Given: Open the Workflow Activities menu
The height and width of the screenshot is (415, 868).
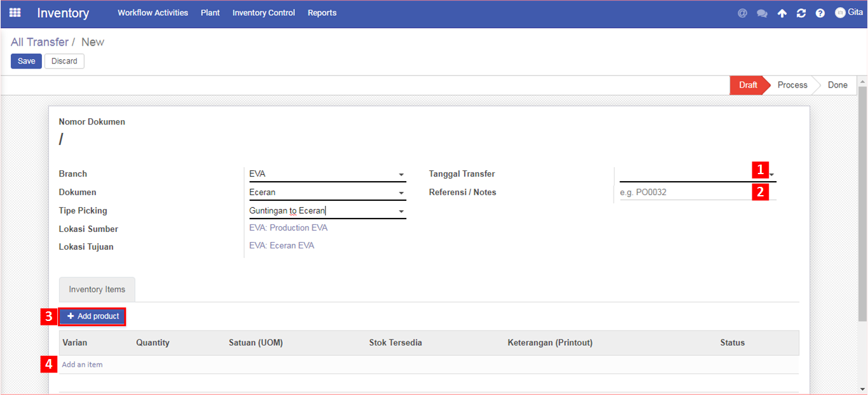Looking at the screenshot, I should coord(153,13).
